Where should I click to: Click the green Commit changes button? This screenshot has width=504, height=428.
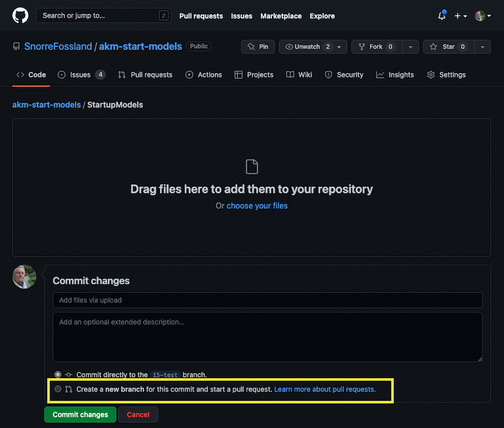81,415
